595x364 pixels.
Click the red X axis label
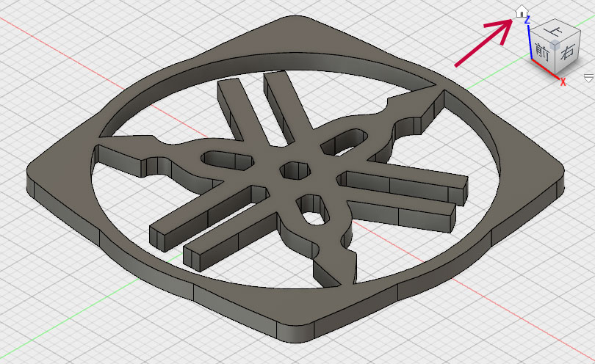[563, 82]
